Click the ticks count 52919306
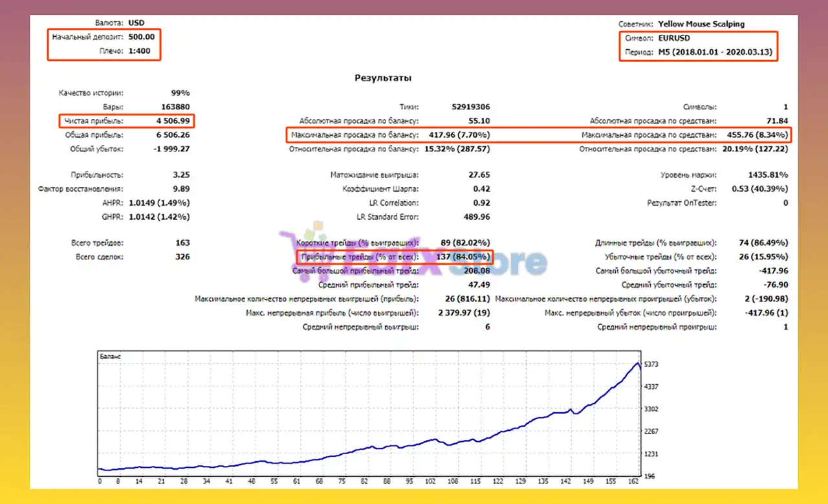Screen dimensions: 828x504 pyautogui.click(x=470, y=107)
